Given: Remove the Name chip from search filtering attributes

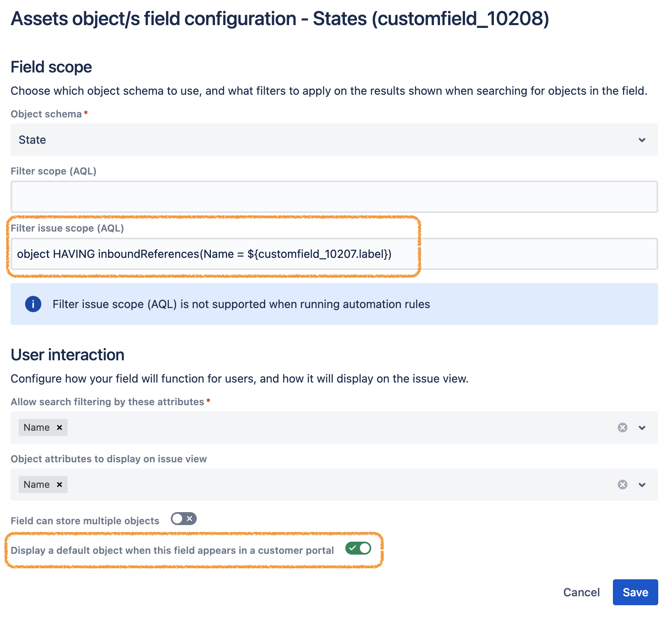Looking at the screenshot, I should (59, 427).
